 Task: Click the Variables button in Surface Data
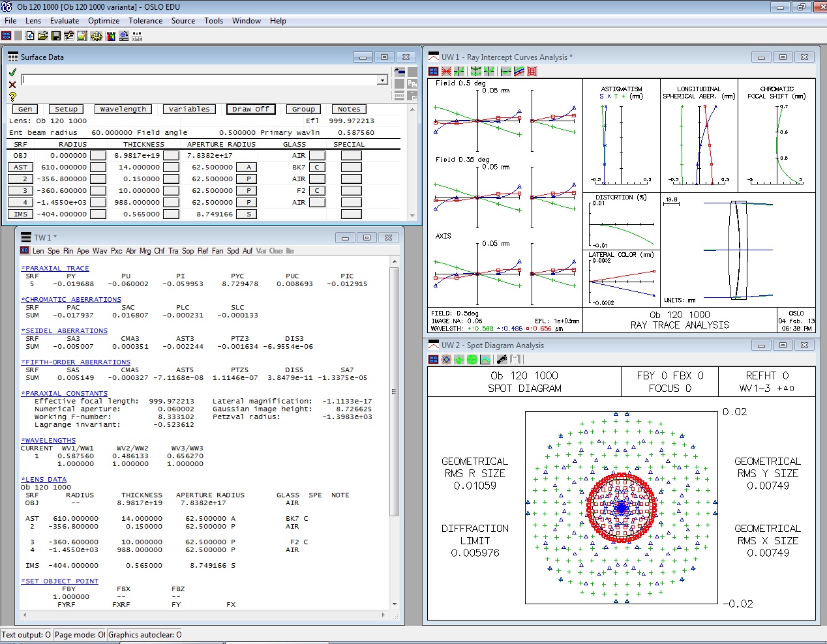pyautogui.click(x=189, y=109)
